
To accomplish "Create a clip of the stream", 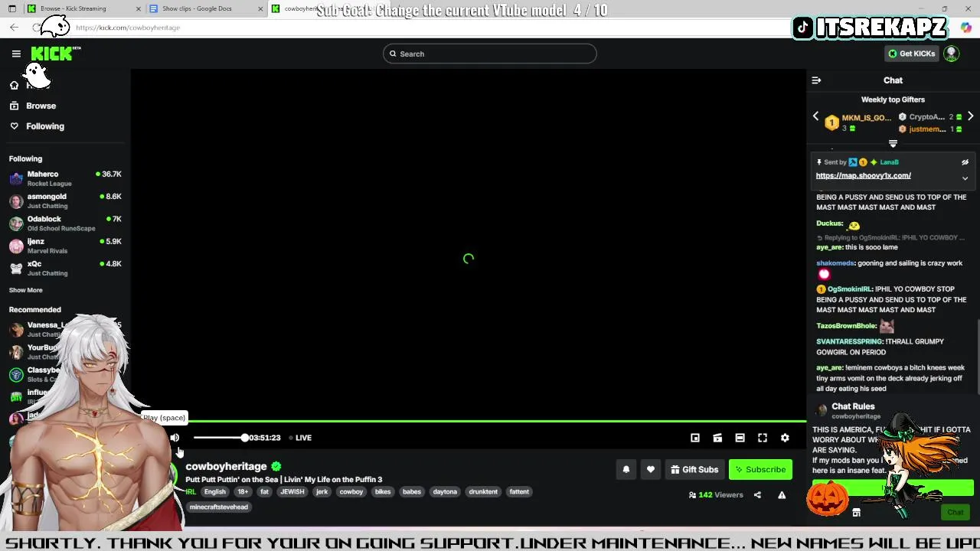I will coord(717,438).
